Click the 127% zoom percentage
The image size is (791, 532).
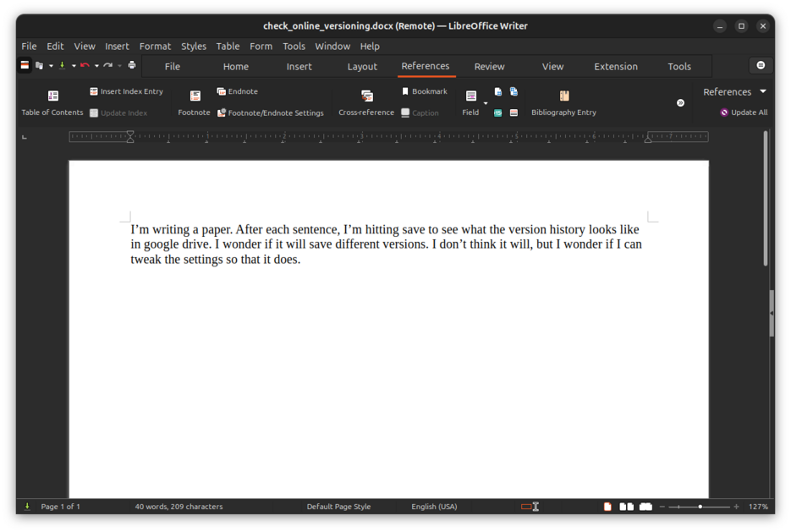coord(758,507)
